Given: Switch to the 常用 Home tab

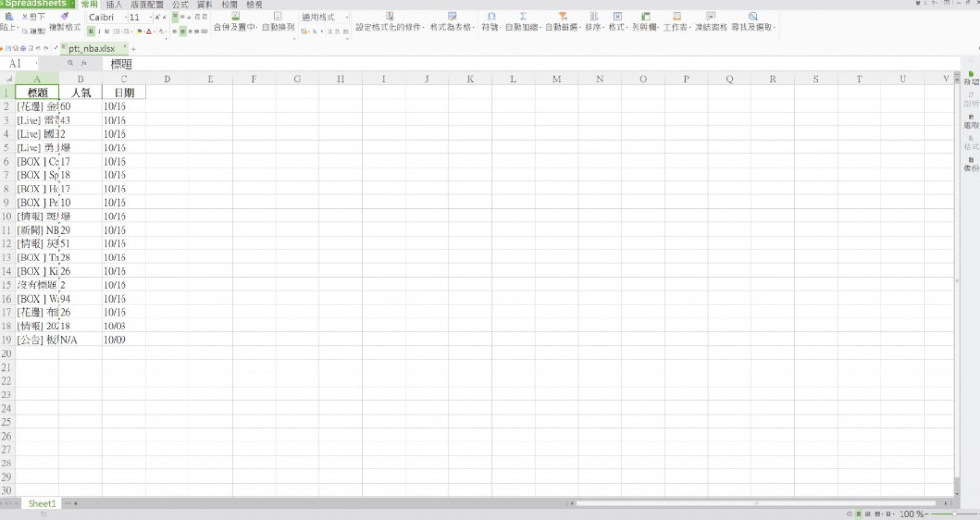Looking at the screenshot, I should click(89, 5).
